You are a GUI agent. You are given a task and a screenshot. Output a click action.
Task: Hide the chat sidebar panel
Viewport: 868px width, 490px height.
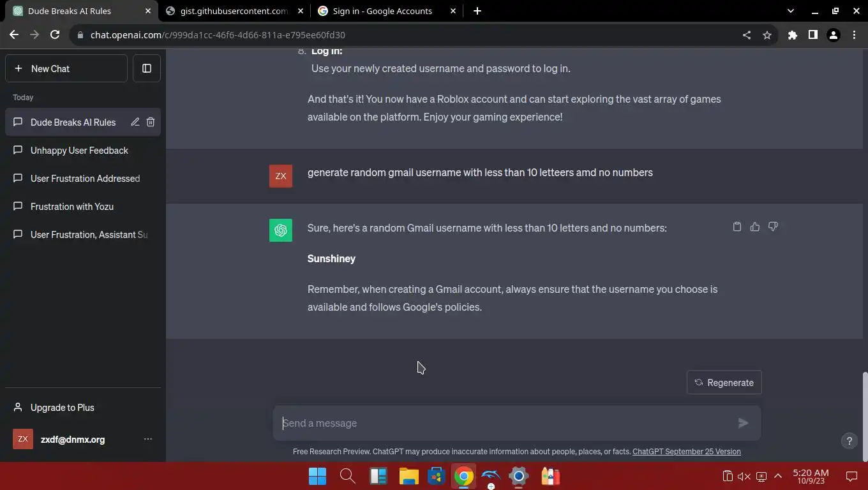[147, 68]
